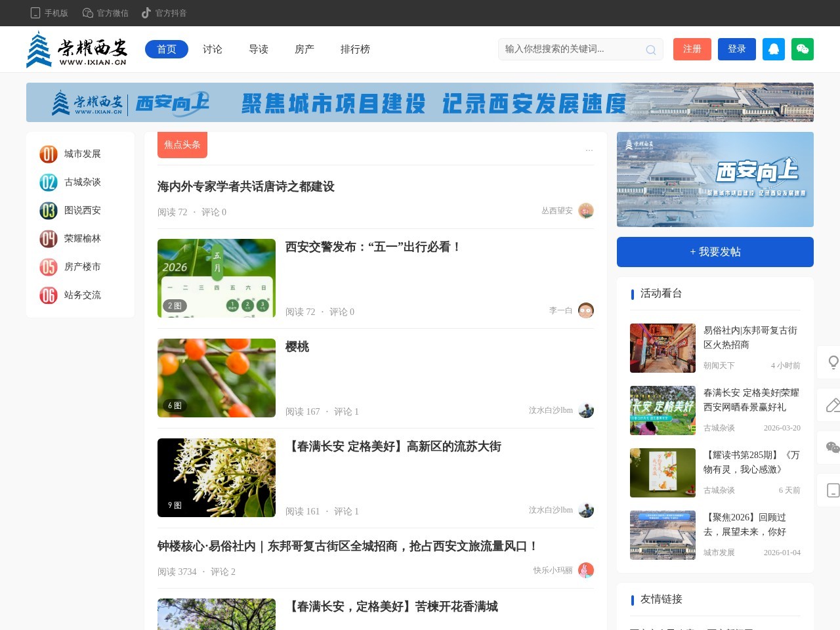Click the 我要发帖 post button
Image resolution: width=840 pixels, height=630 pixels.
click(x=715, y=251)
